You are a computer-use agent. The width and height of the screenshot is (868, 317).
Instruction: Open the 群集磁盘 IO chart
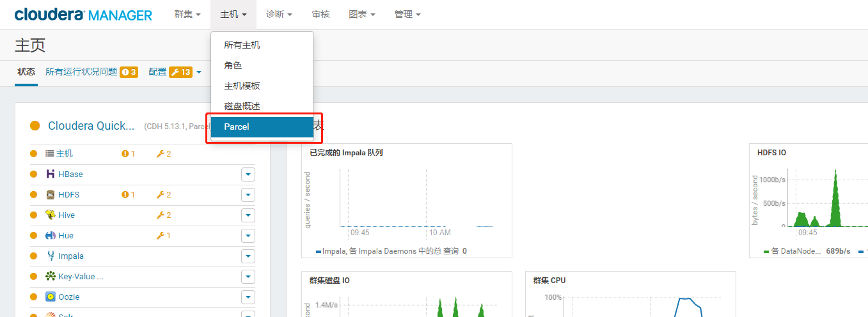pyautogui.click(x=407, y=294)
